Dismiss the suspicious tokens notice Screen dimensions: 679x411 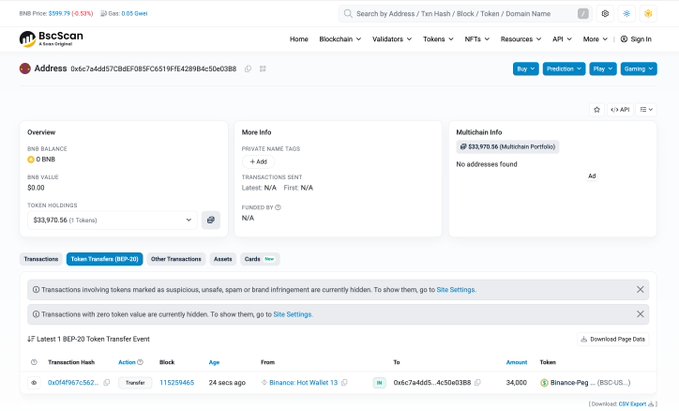[640, 289]
